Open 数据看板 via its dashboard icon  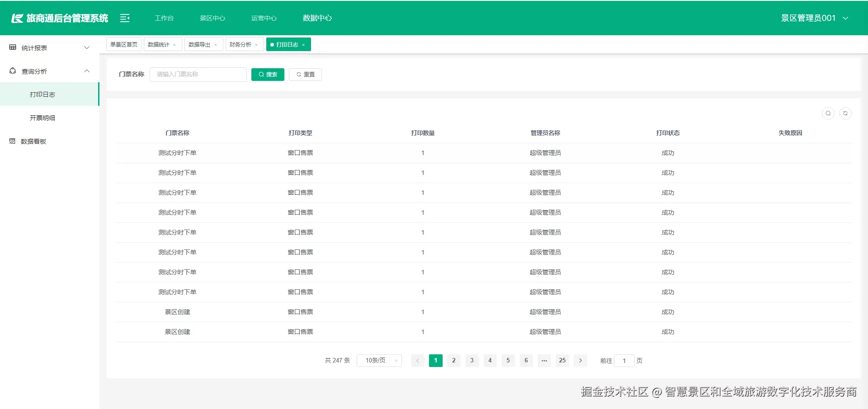(x=12, y=141)
